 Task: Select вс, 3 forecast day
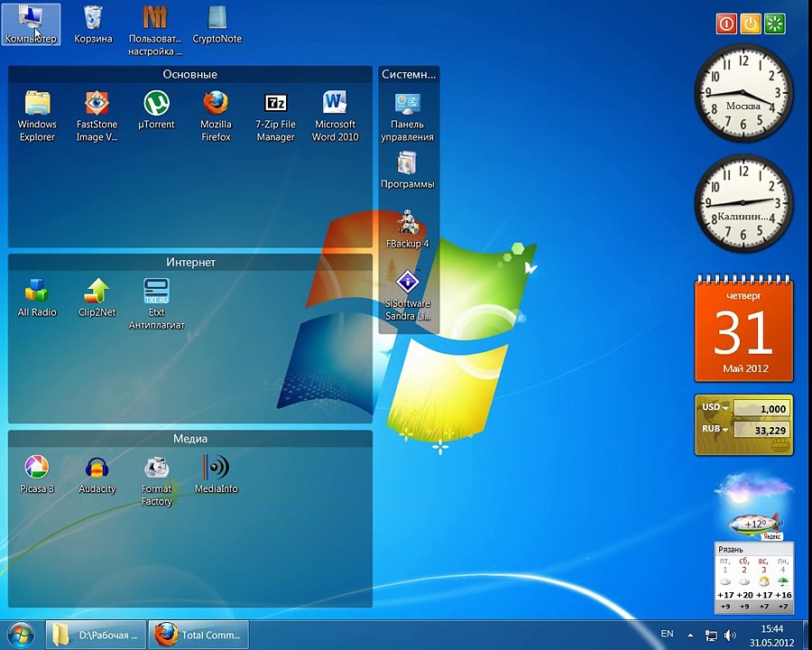(x=763, y=583)
